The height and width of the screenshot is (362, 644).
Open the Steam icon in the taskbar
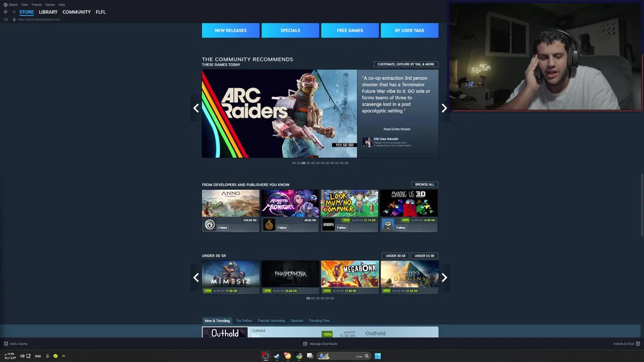pos(277,356)
